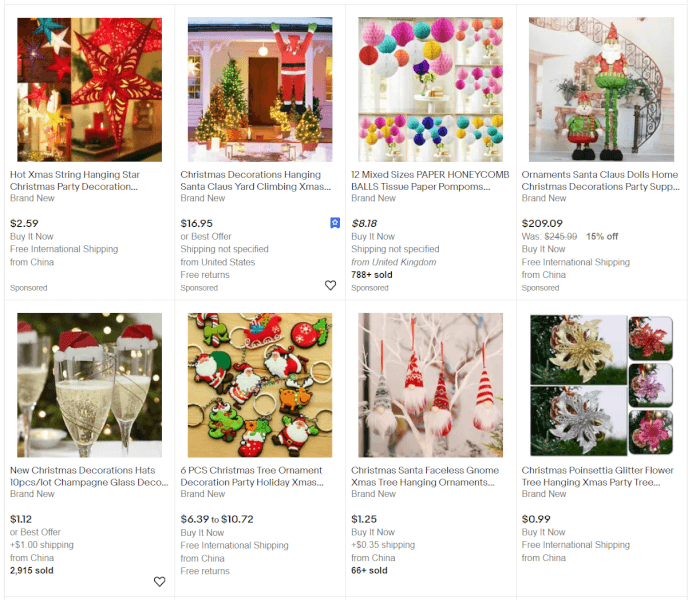Open hanging Santa Claus yard image
This screenshot has width=692, height=600.
coord(260,90)
